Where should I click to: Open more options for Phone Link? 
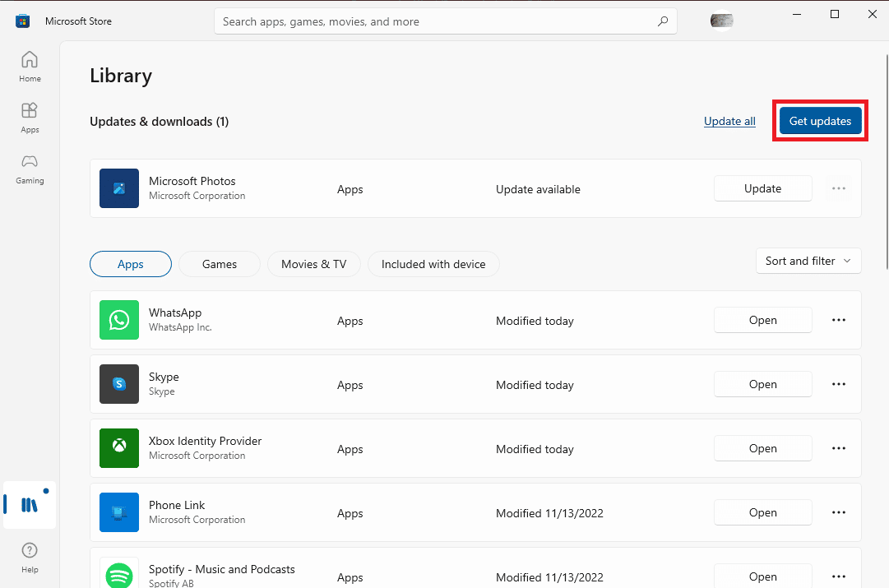tap(839, 512)
